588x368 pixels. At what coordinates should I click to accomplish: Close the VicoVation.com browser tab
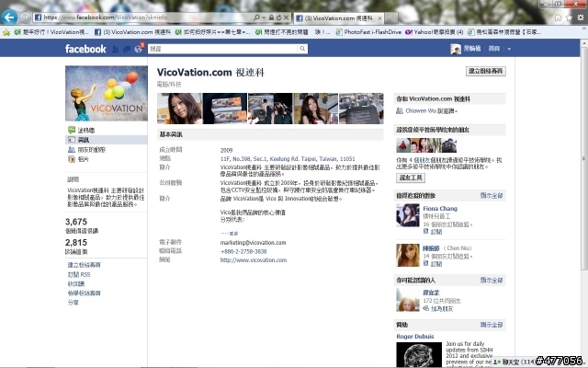point(379,18)
